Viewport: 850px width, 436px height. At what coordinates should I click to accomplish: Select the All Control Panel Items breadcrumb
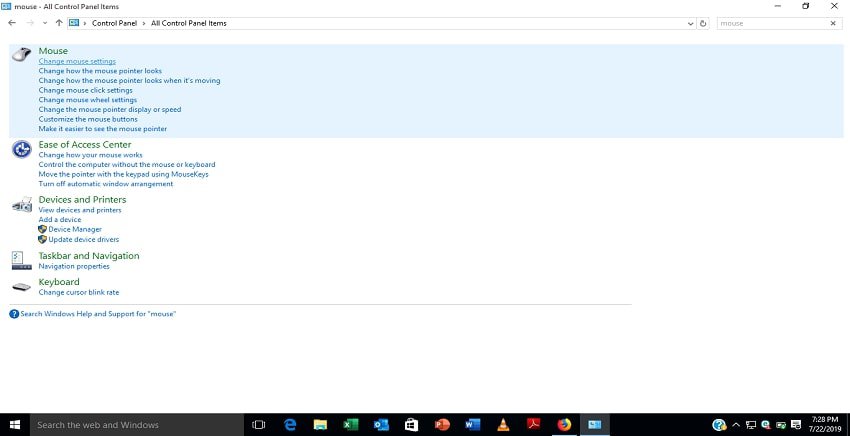(189, 23)
